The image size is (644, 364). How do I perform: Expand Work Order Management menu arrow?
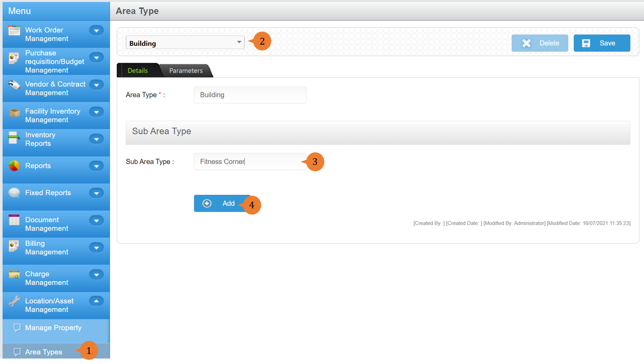96,30
